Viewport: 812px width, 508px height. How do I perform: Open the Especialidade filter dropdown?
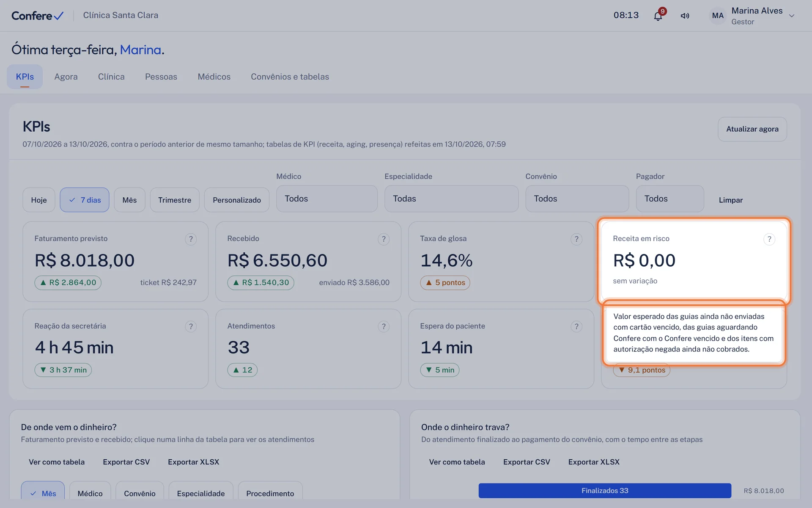451,199
